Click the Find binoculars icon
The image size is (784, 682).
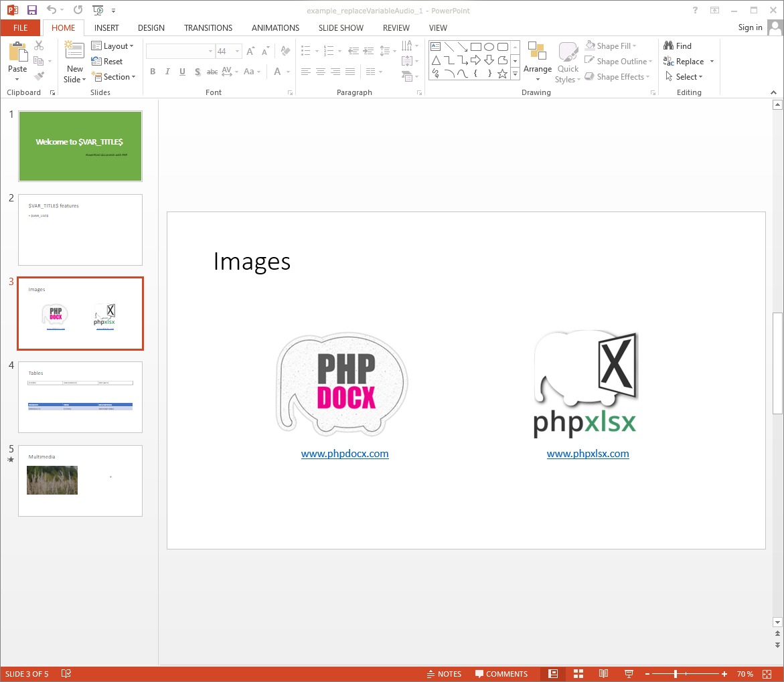[x=669, y=46]
